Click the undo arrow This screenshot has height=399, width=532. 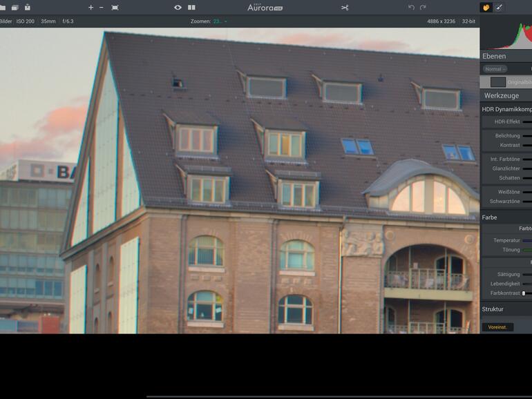pos(411,7)
